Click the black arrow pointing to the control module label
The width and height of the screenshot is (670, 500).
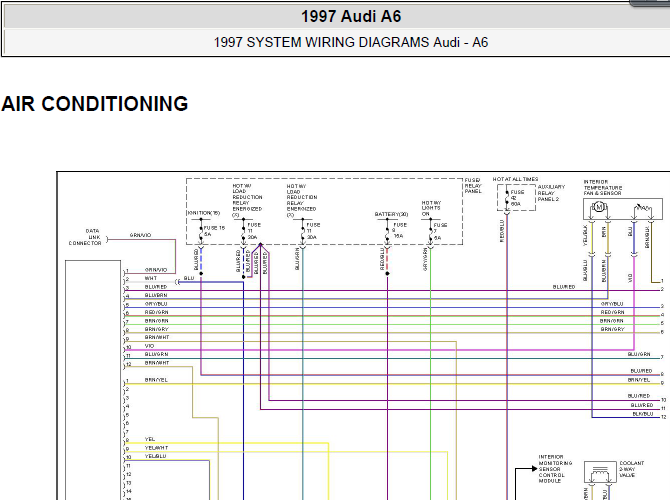pyautogui.click(x=534, y=469)
